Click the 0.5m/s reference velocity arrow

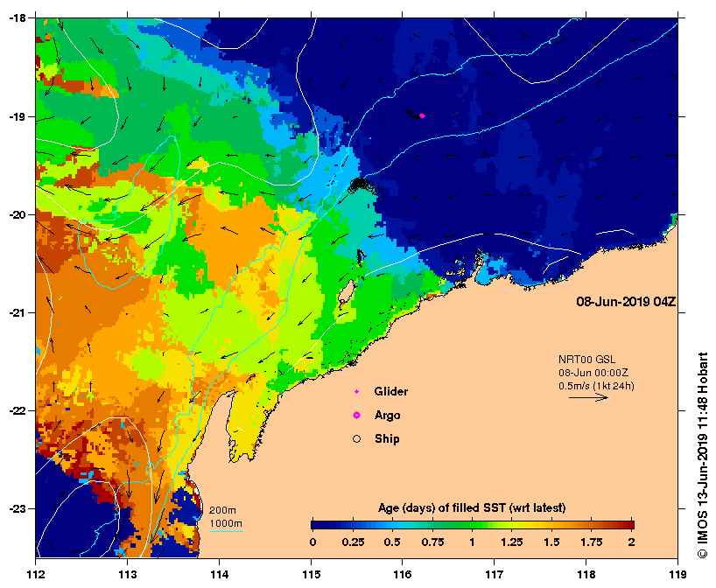point(588,397)
